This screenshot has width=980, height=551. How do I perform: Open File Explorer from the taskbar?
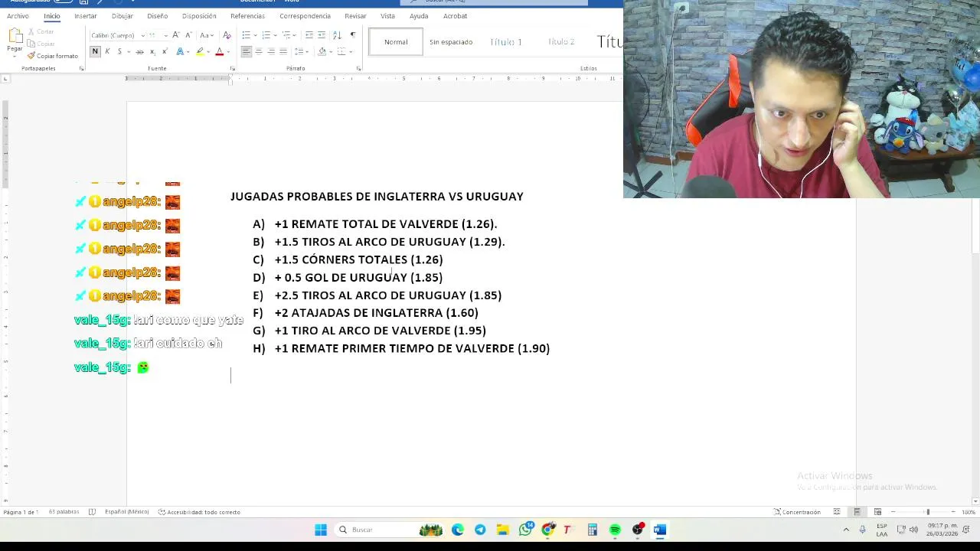click(x=502, y=530)
